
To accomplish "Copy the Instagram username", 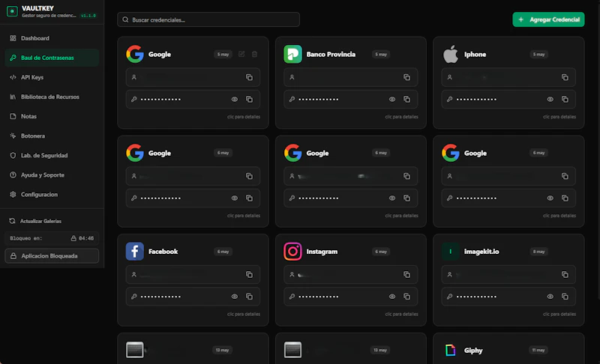I will pyautogui.click(x=406, y=275).
